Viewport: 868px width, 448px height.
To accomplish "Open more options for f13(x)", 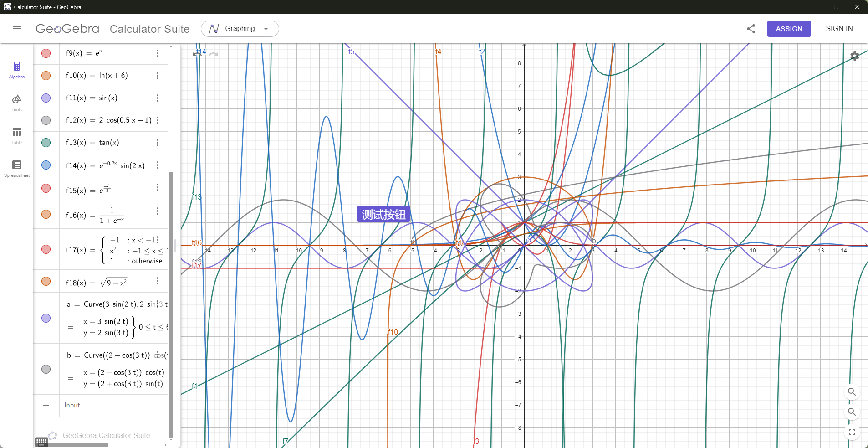I will 158,143.
